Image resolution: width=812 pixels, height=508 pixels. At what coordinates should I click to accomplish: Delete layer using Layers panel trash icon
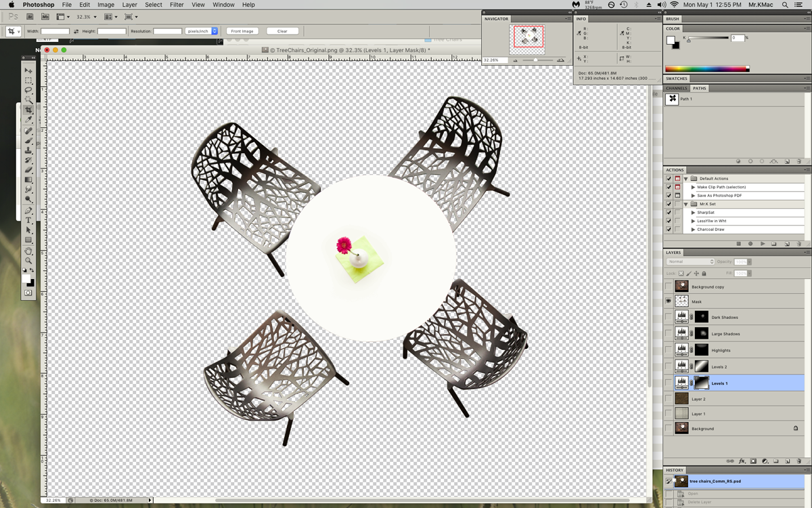[x=798, y=461]
